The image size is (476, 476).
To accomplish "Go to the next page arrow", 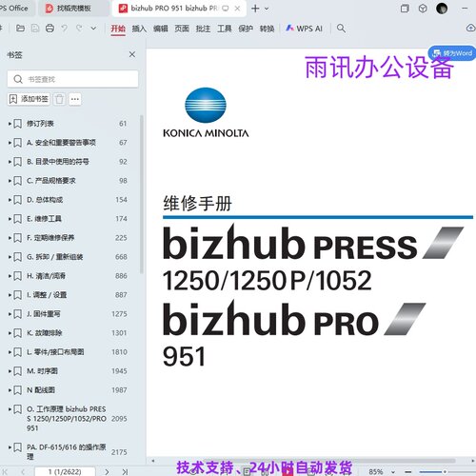I will [x=107, y=472].
